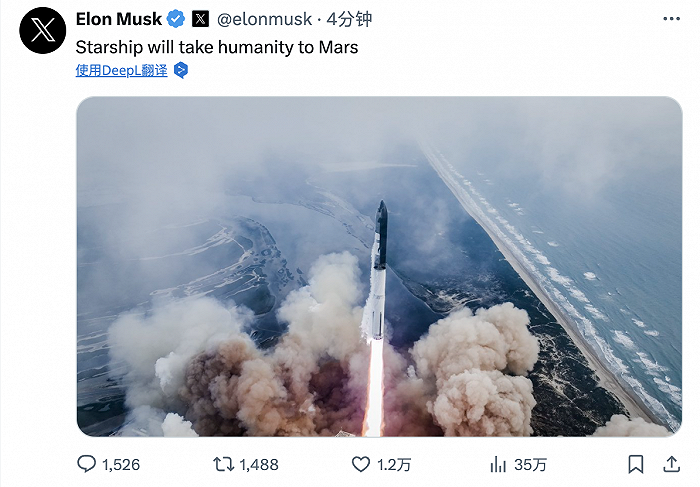
Task: Bookmark this post
Action: tap(636, 464)
